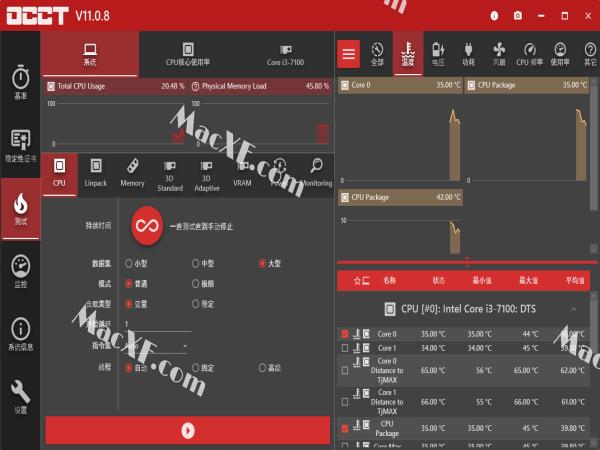Viewport: 600px width, 450px height.
Task: Select the 3D Adaptive test tab
Action: click(x=207, y=176)
